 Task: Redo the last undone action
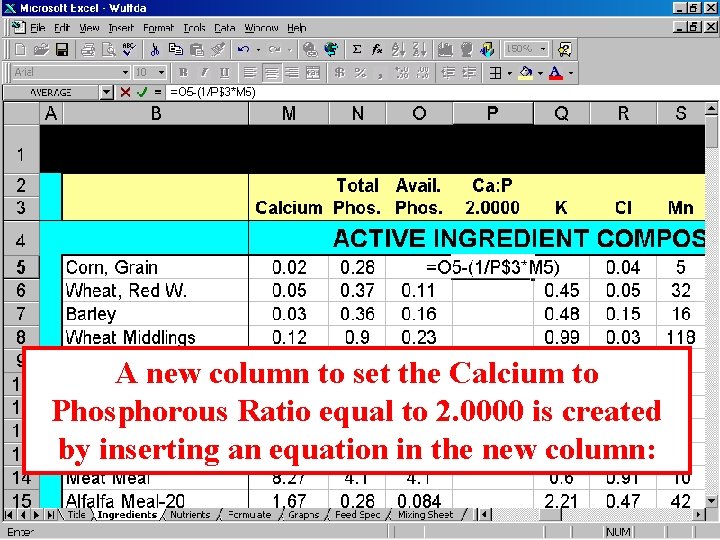tap(275, 49)
